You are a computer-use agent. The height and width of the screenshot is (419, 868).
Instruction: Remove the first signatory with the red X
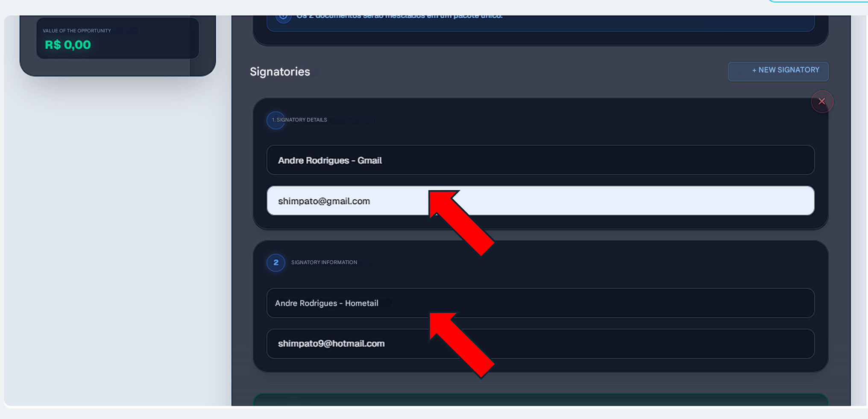[x=822, y=102]
